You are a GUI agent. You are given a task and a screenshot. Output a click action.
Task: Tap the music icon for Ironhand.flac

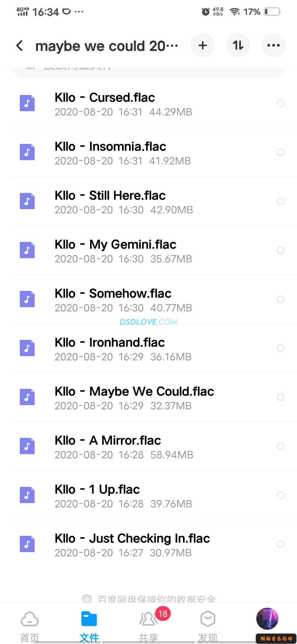pos(27,348)
